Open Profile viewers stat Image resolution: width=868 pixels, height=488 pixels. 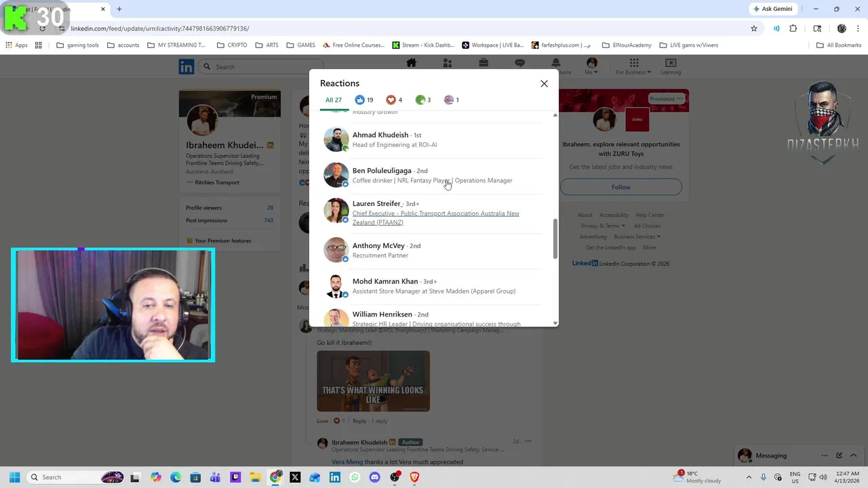(230, 207)
